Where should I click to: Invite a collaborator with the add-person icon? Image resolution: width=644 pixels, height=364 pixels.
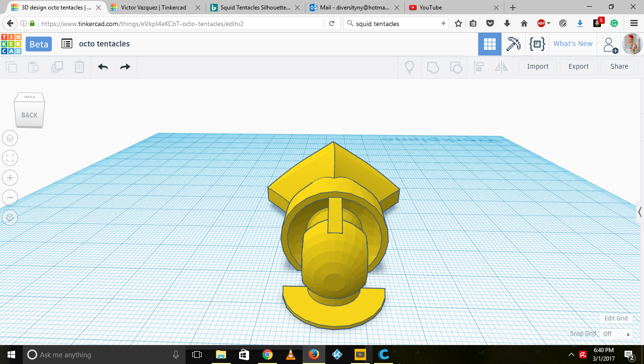pos(610,45)
